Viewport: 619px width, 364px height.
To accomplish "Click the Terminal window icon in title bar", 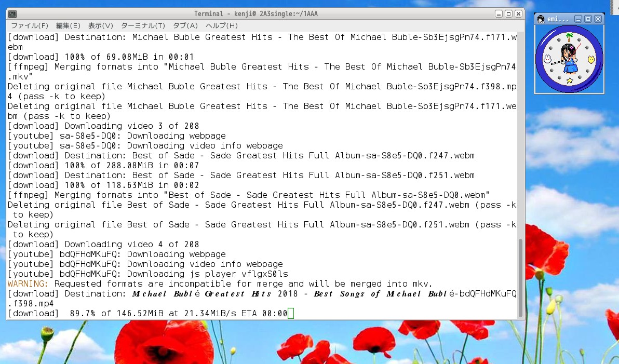I will pos(12,14).
